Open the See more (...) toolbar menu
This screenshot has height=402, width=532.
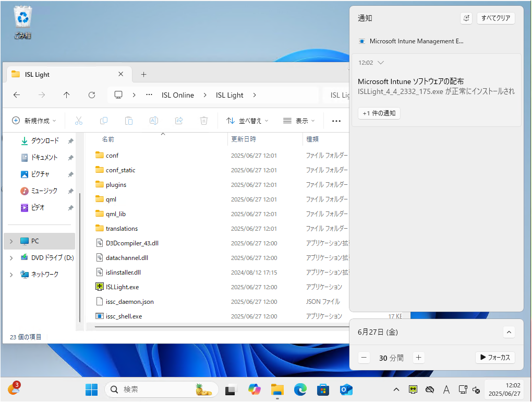[336, 121]
